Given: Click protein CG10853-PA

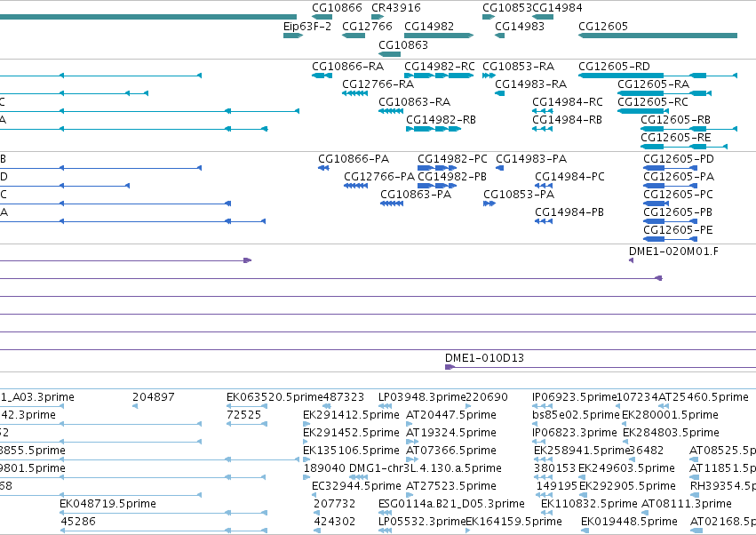Looking at the screenshot, I should click(x=519, y=195).
